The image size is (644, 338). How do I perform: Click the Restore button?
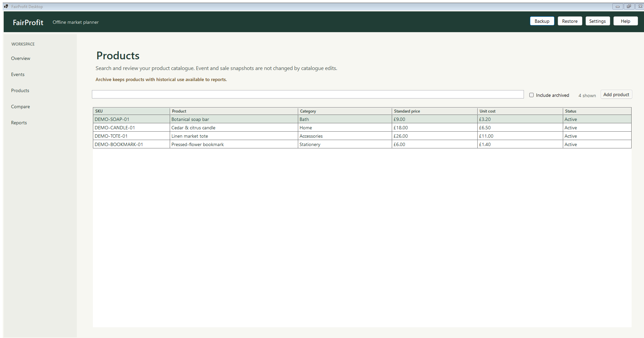[x=570, y=21]
